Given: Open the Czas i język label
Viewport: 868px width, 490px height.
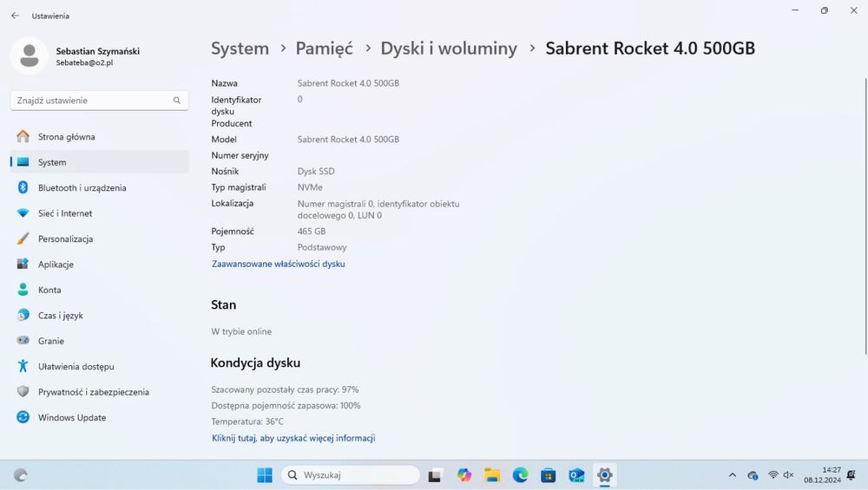Looking at the screenshot, I should pos(61,315).
